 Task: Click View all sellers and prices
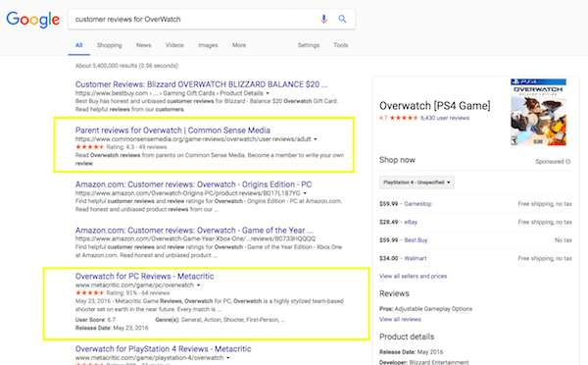(x=414, y=276)
